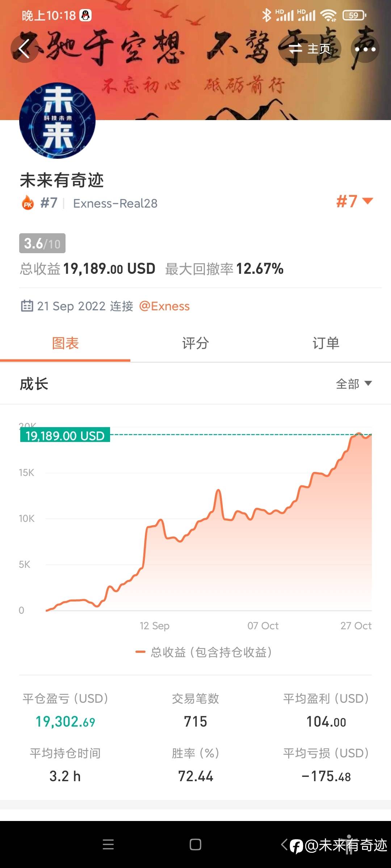The image size is (391, 868).
Task: Tap the QQ notification icon in status bar
Action: (85, 15)
